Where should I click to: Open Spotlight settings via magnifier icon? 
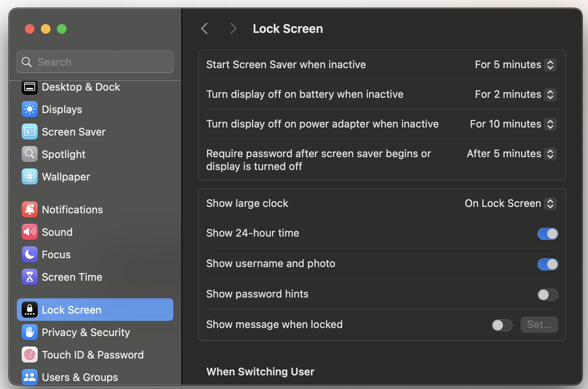click(x=30, y=154)
